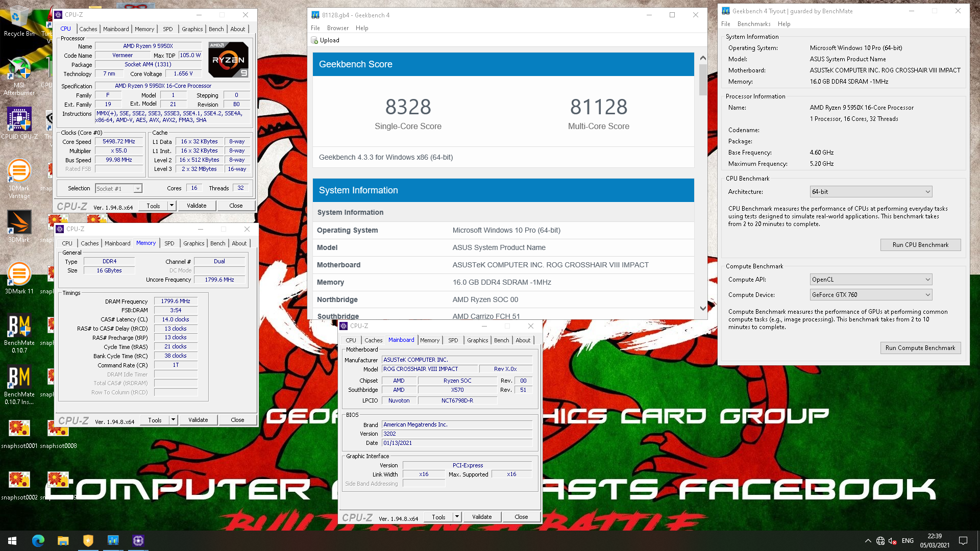Click the Upload icon in Geekbench

315,40
